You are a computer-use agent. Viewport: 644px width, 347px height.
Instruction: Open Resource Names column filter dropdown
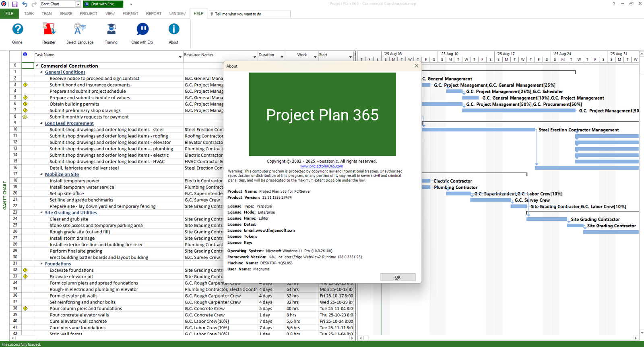(255, 57)
